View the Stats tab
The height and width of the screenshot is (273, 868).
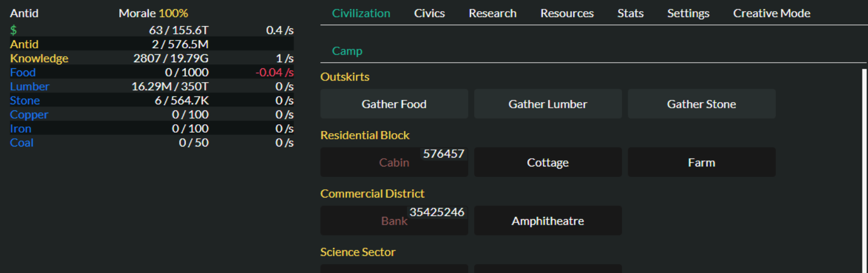(630, 13)
